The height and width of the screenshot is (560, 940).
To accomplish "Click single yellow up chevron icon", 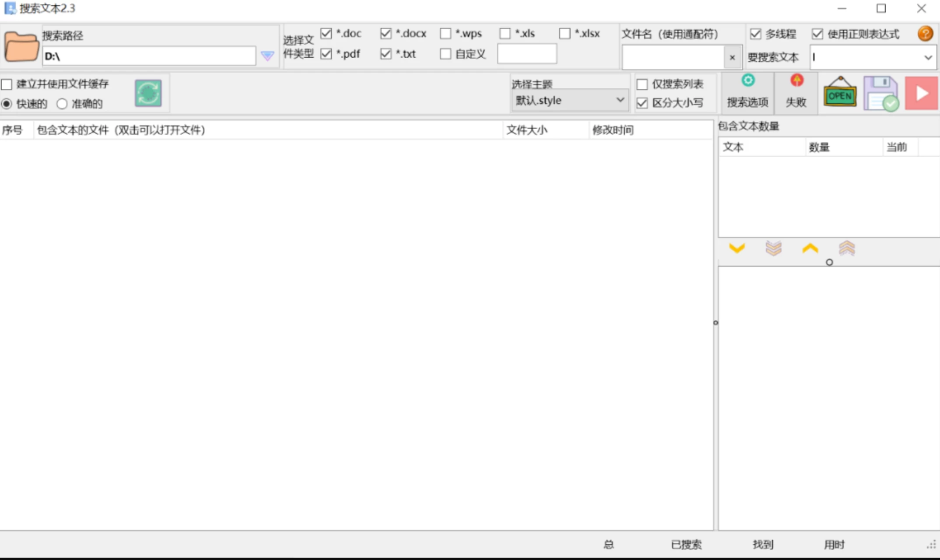I will pos(810,248).
